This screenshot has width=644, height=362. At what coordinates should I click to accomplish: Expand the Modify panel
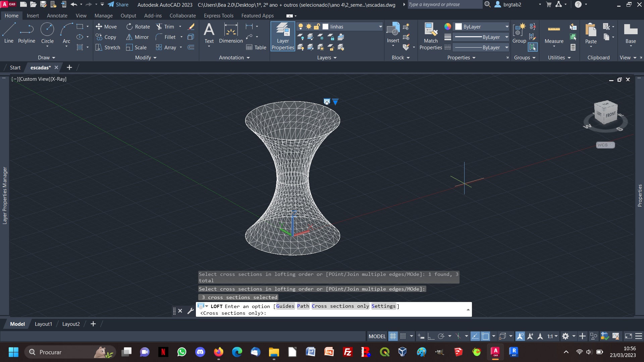(x=146, y=58)
